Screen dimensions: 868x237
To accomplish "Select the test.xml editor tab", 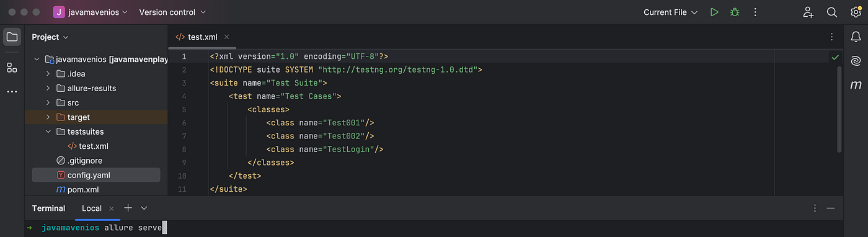I will [x=202, y=37].
